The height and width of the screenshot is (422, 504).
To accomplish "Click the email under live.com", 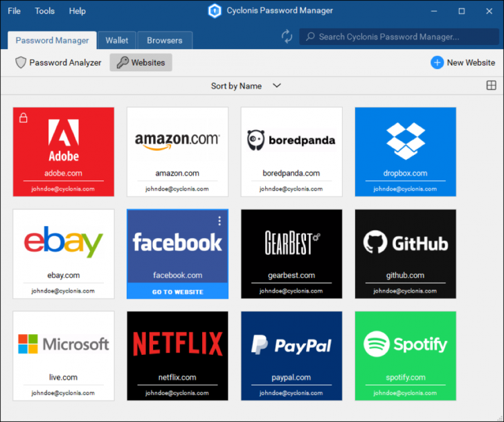I will 63,393.
